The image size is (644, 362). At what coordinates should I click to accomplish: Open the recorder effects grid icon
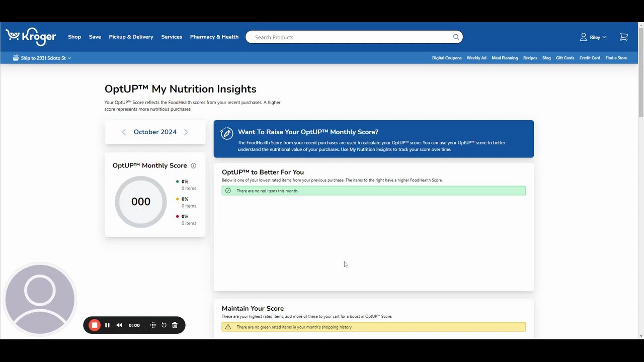click(x=153, y=325)
